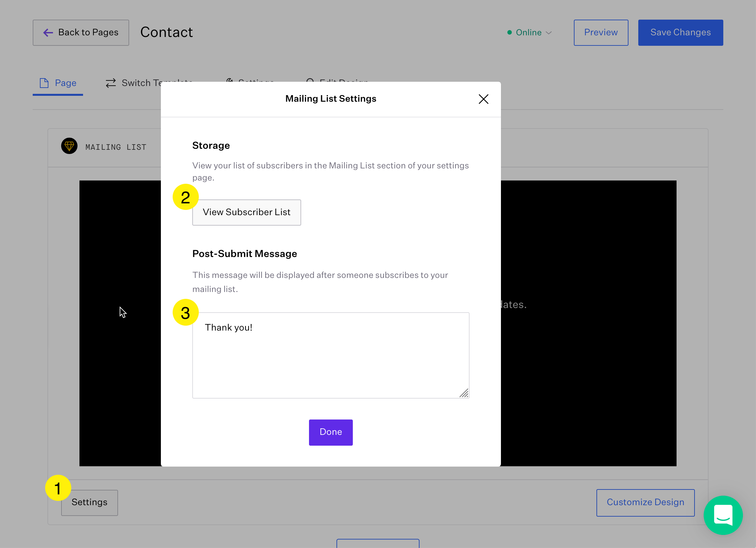Close the Mailing List Settings dialog
Viewport: 756px width, 548px height.
pyautogui.click(x=483, y=99)
